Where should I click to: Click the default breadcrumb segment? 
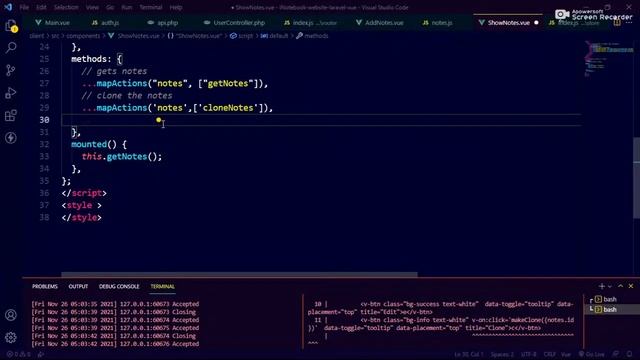click(279, 36)
